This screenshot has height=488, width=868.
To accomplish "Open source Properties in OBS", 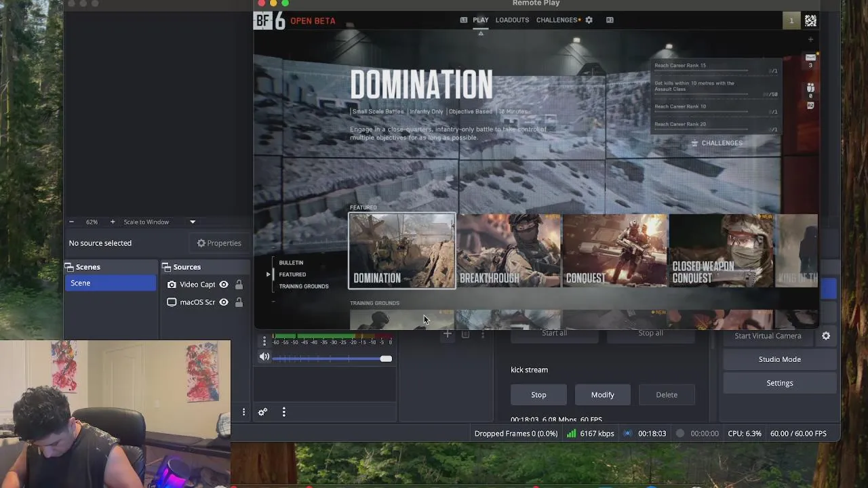I will click(x=219, y=243).
